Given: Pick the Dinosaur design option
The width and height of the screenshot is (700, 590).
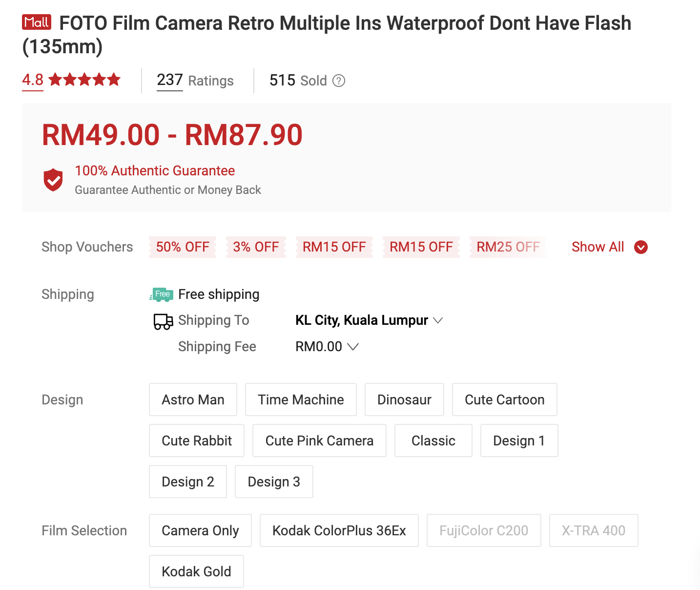Looking at the screenshot, I should [x=404, y=400].
